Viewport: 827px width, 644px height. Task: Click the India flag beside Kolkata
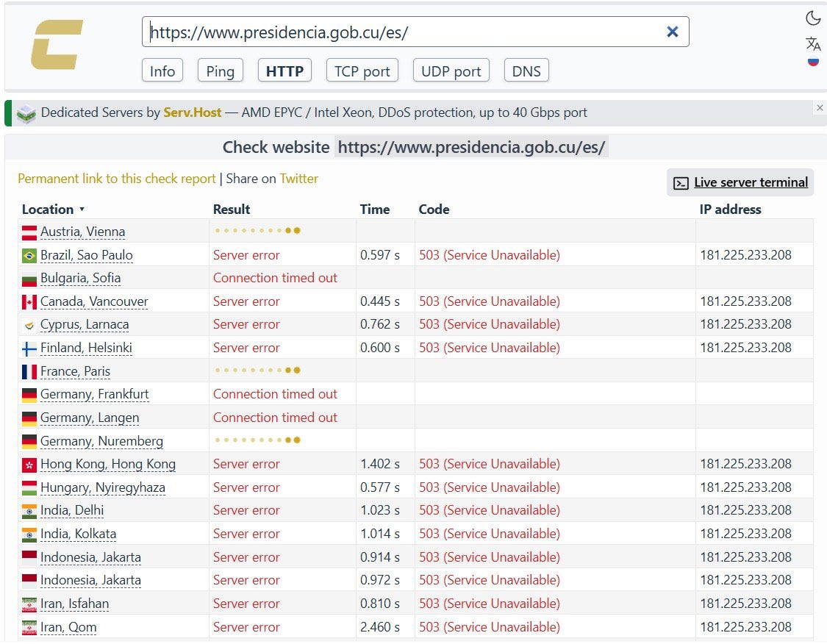(29, 534)
